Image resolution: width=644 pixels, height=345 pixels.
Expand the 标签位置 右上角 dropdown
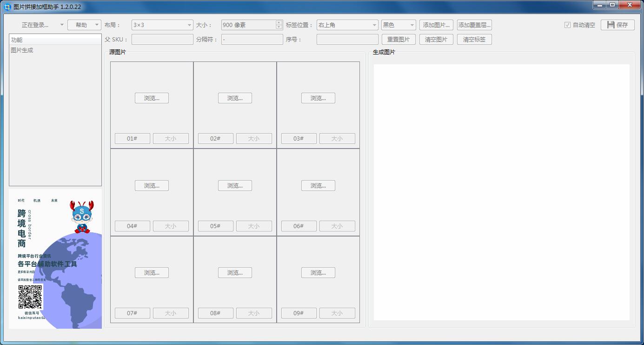[x=347, y=25]
